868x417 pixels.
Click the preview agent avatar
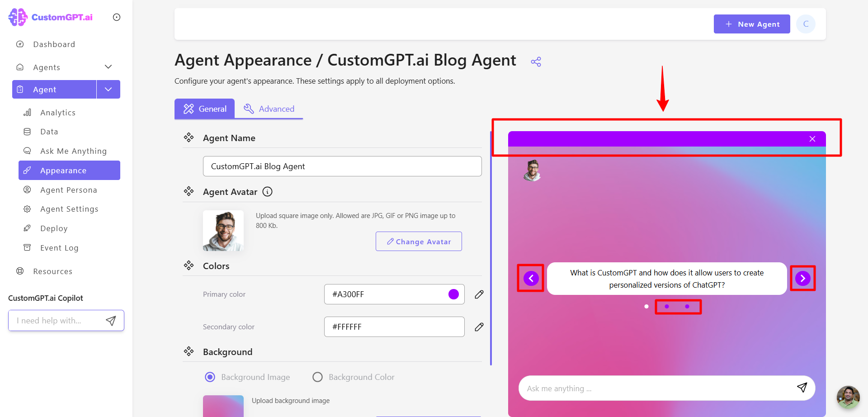[533, 171]
